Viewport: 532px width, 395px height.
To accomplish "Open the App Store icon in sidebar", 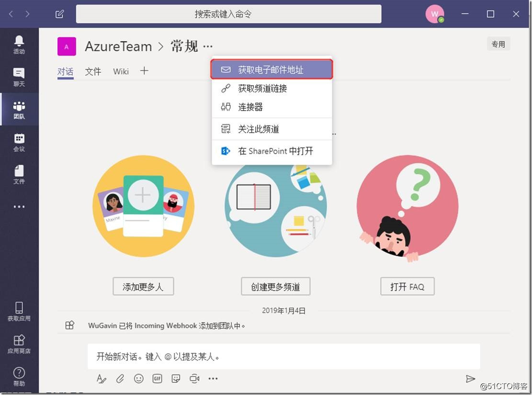I will pos(19,344).
